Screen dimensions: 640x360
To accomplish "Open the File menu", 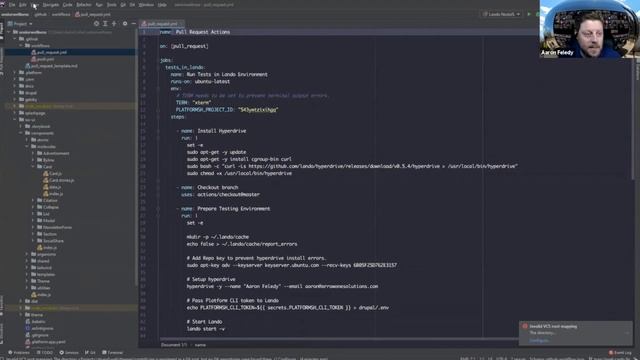I will tap(12, 5).
